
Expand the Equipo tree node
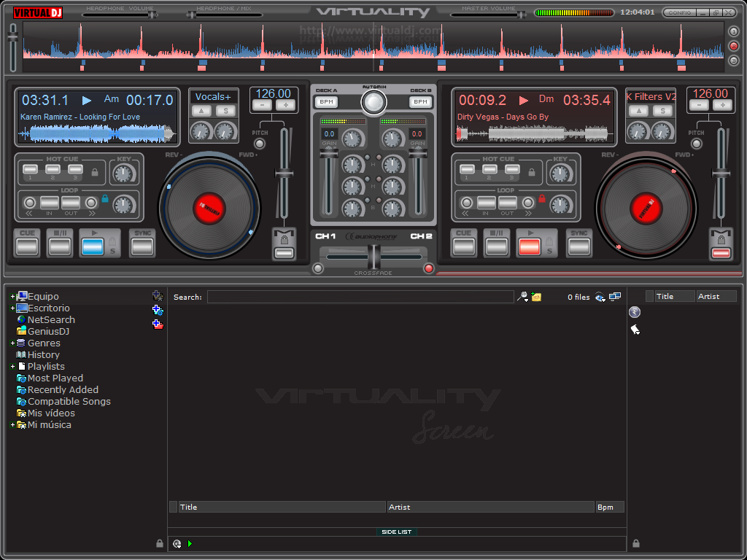(x=12, y=296)
